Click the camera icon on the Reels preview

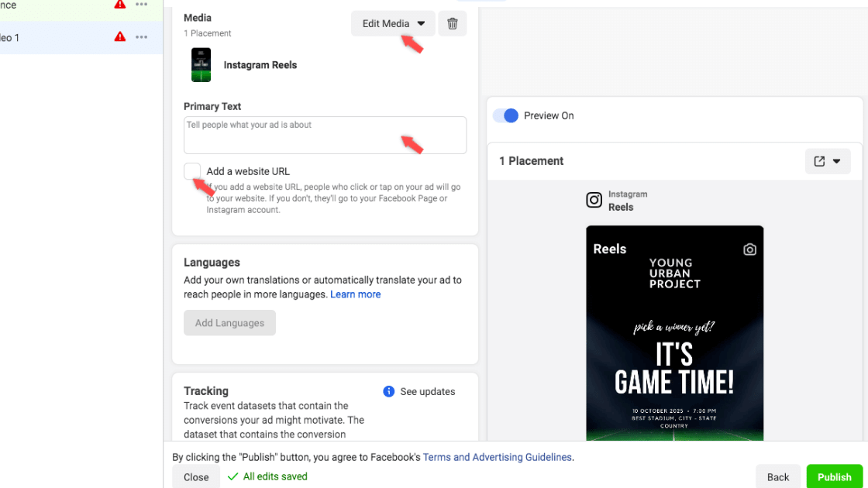[749, 249]
